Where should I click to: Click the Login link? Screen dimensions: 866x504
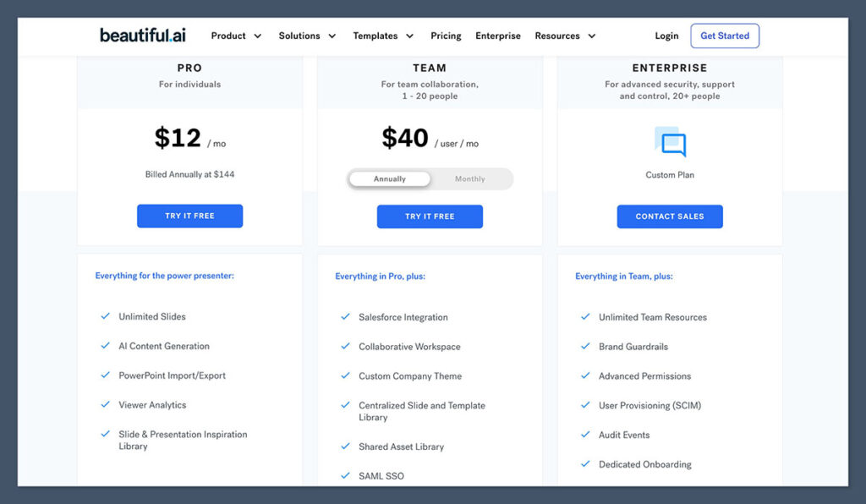coord(666,36)
